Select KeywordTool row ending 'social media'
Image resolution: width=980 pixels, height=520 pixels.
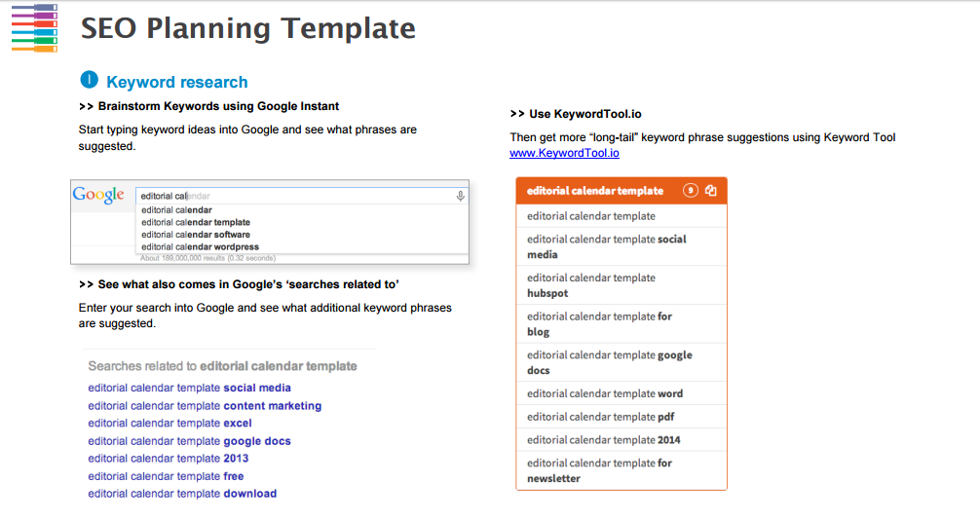(x=622, y=247)
